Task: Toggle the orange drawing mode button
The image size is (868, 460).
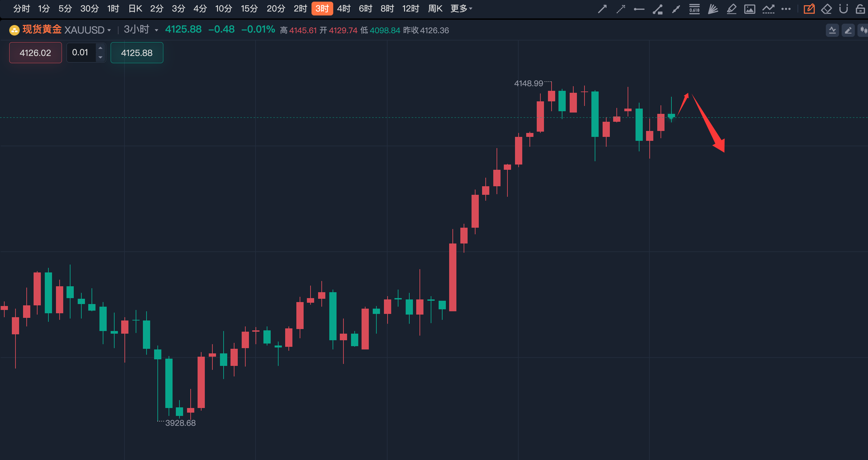Action: pos(809,9)
